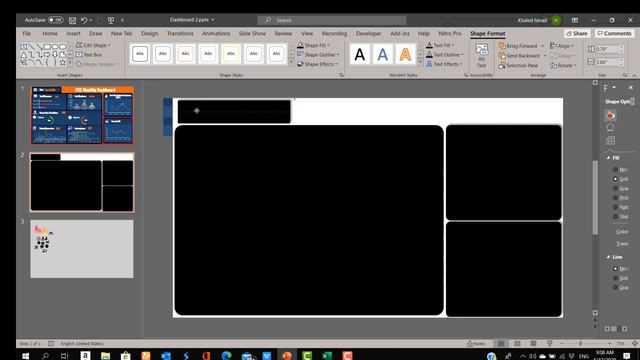
Task: Choose the first Abc shape style preset
Action: pyautogui.click(x=140, y=53)
